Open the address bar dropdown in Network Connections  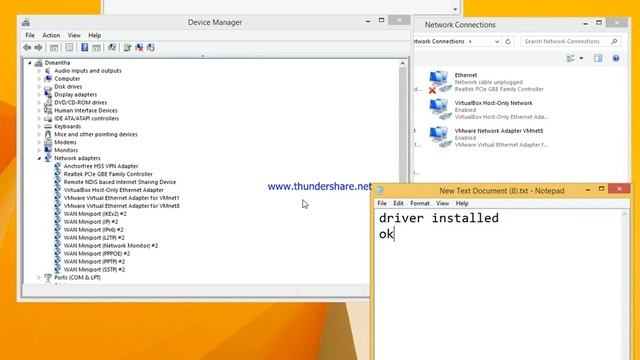click(x=497, y=41)
